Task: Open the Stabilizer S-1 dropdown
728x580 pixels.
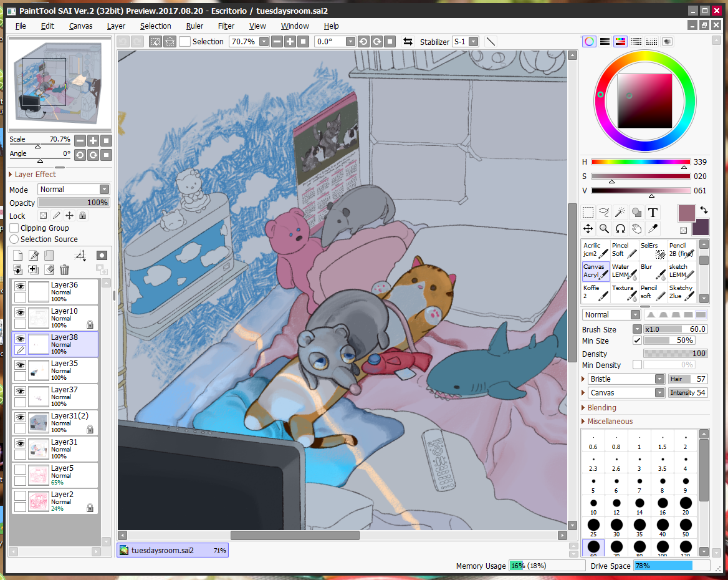Action: (x=466, y=42)
